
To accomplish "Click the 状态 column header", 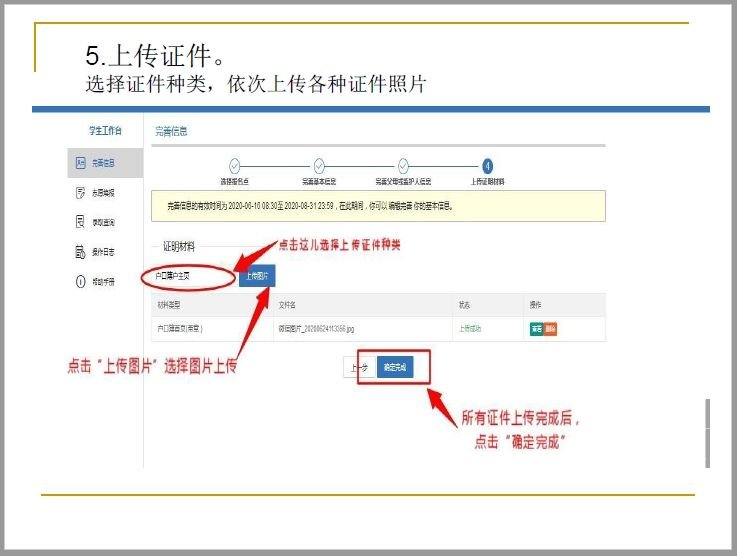I will [464, 305].
